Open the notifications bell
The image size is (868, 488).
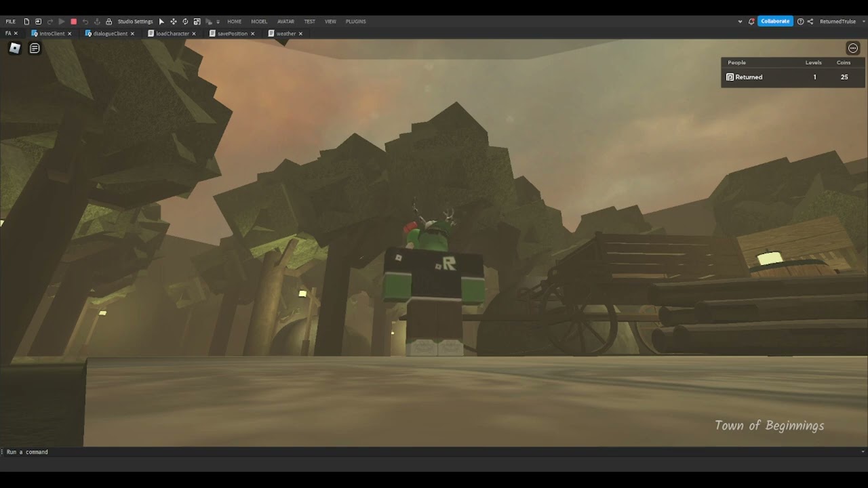click(751, 22)
